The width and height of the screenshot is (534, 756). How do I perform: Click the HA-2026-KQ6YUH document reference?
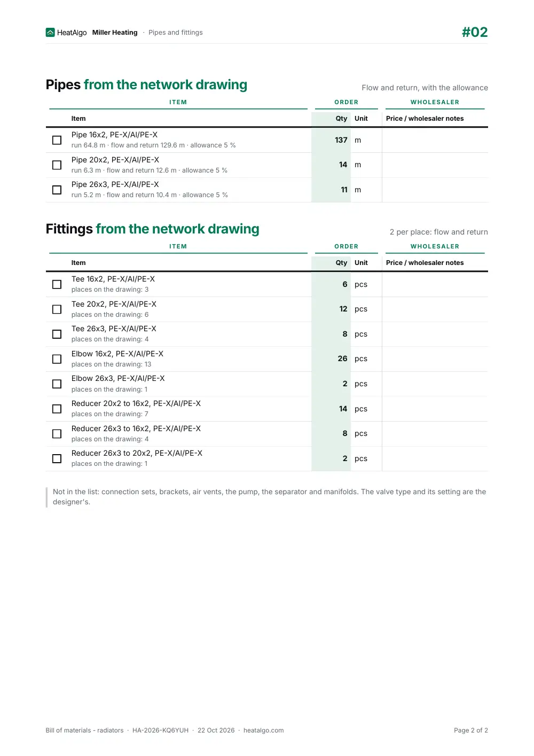coord(160,730)
